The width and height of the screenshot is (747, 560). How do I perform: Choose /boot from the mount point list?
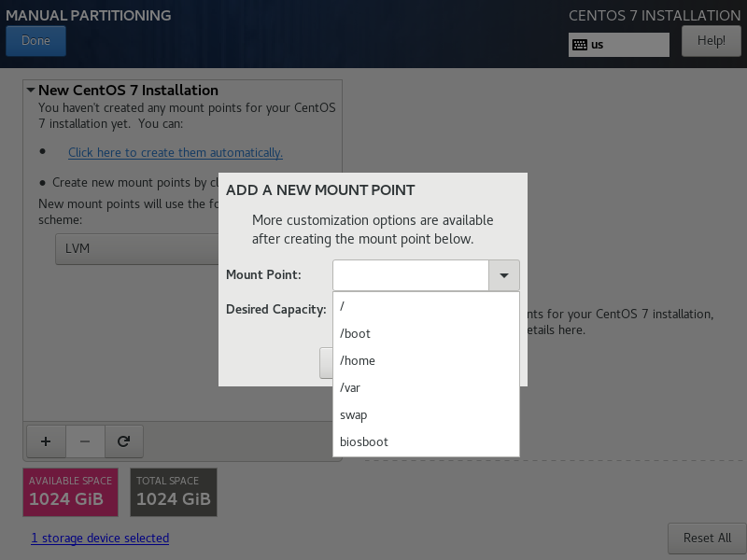coord(426,333)
